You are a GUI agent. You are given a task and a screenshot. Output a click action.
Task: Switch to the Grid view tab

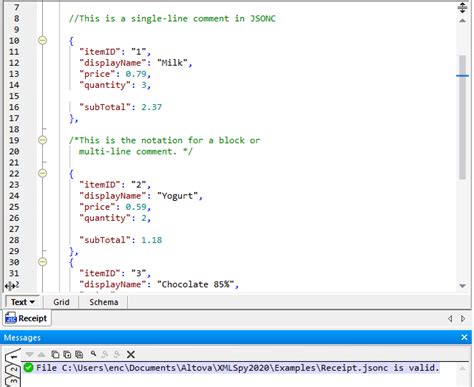tap(61, 302)
